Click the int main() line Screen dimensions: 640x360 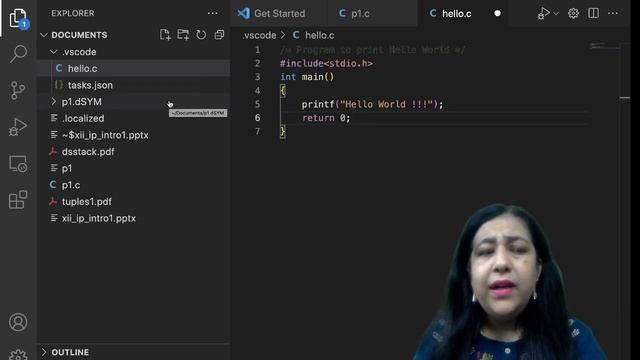pos(307,77)
